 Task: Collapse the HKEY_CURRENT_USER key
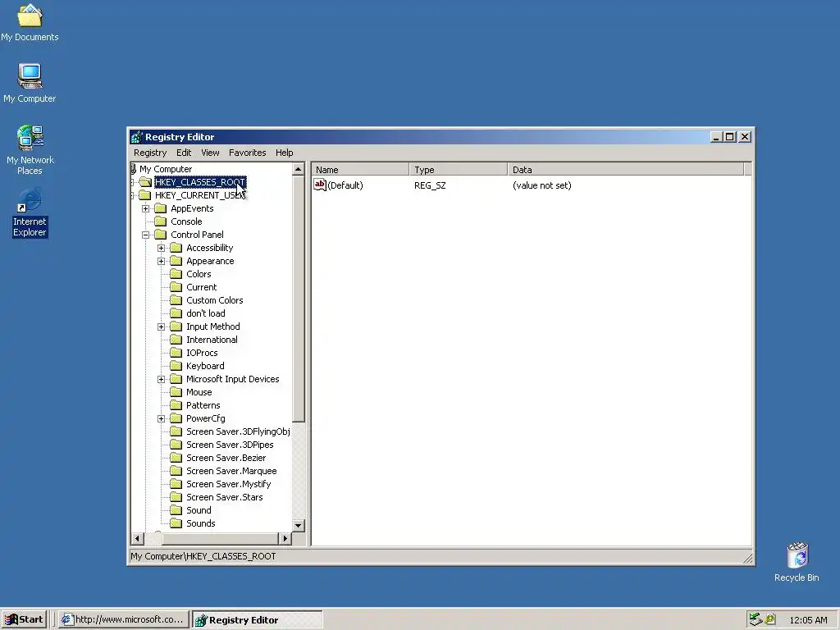point(132,195)
